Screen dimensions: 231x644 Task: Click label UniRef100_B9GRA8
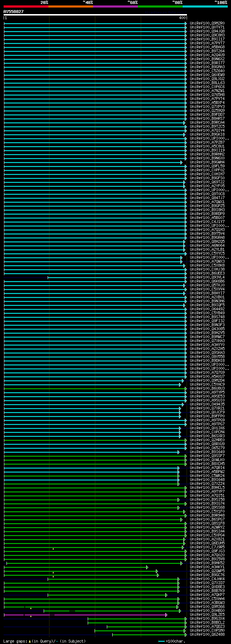click(207, 237)
